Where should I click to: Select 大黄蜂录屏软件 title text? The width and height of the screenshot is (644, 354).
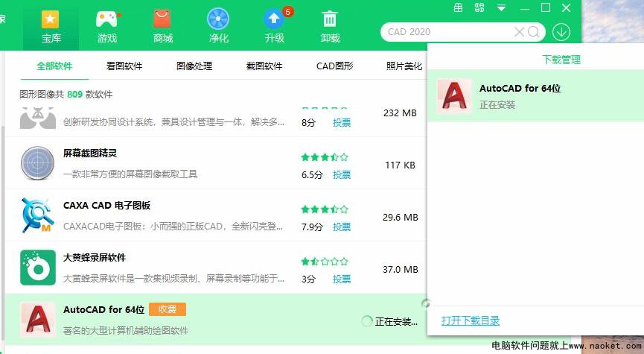click(x=95, y=258)
